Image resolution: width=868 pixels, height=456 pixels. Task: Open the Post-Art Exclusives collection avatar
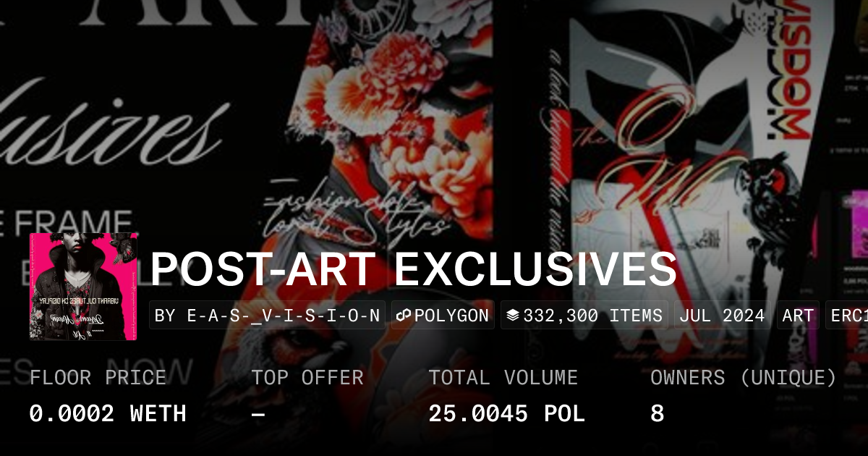[x=84, y=287]
